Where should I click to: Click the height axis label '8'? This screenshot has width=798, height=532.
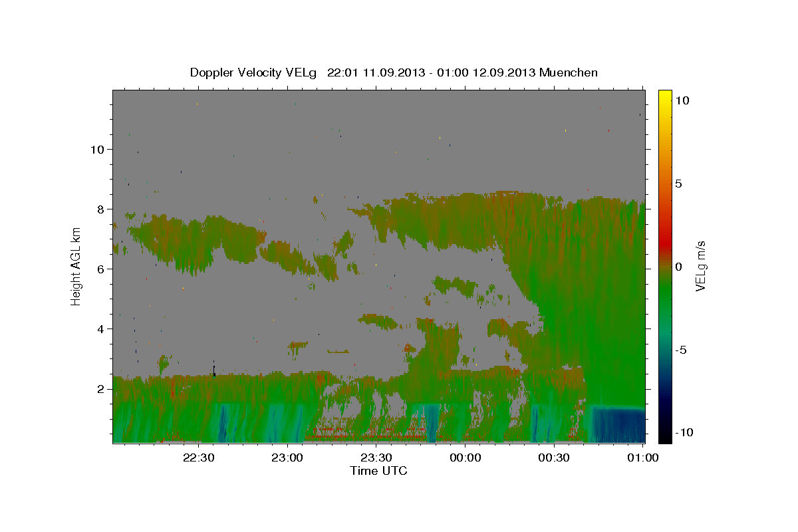click(x=102, y=209)
